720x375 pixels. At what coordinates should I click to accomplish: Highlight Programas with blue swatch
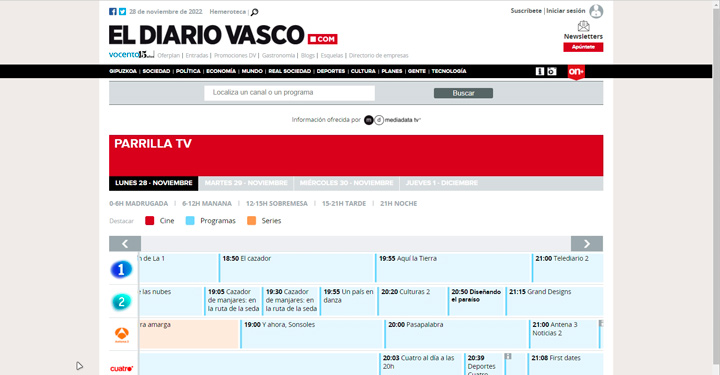190,221
